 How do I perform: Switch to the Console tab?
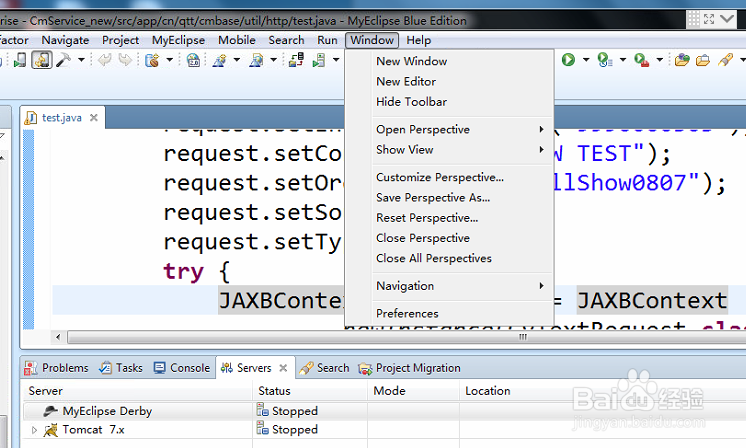pos(182,368)
